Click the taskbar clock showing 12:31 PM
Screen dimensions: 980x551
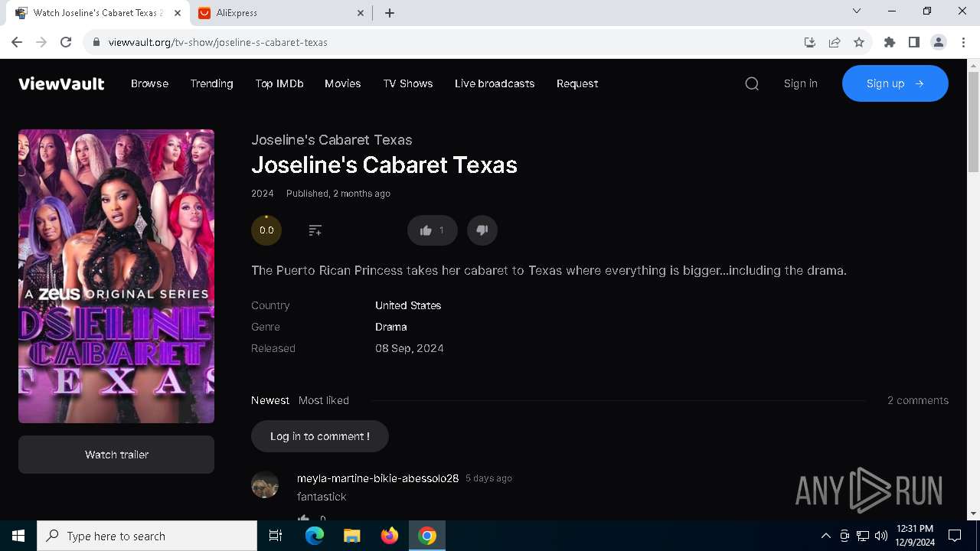tap(915, 536)
